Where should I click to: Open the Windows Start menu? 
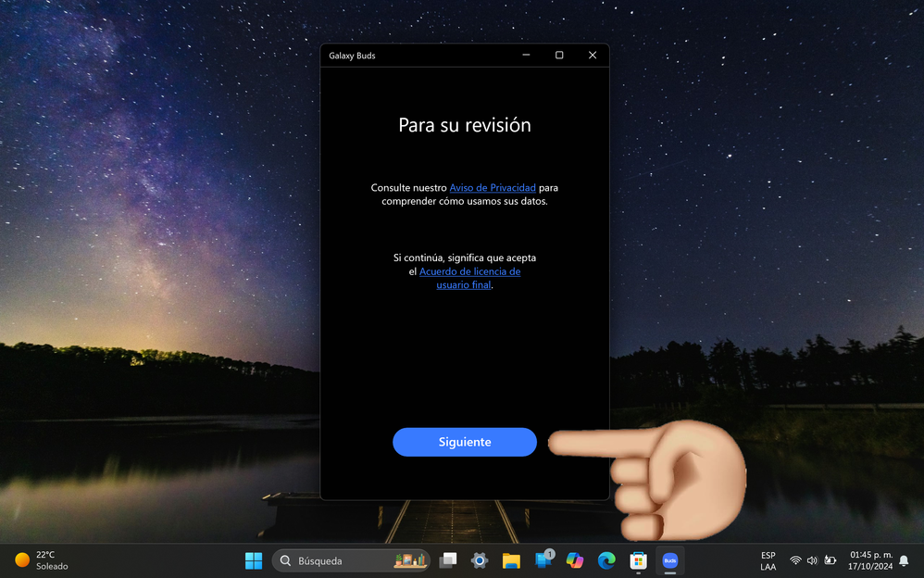click(x=254, y=560)
